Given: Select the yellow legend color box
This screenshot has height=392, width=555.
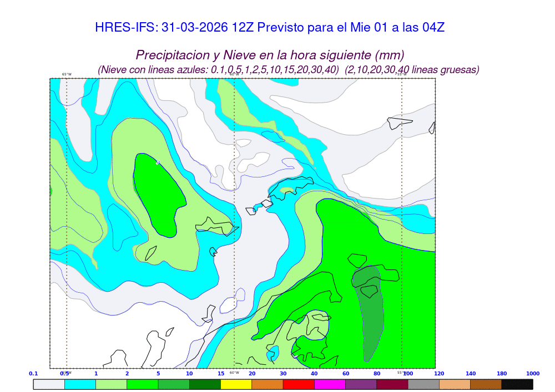Looking at the screenshot, I should coord(236,384).
